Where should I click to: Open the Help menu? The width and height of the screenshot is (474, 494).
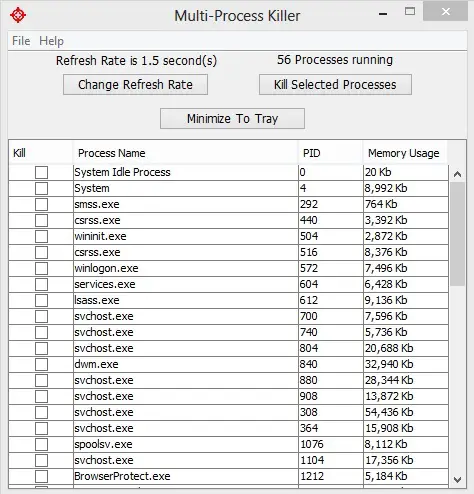pos(51,41)
